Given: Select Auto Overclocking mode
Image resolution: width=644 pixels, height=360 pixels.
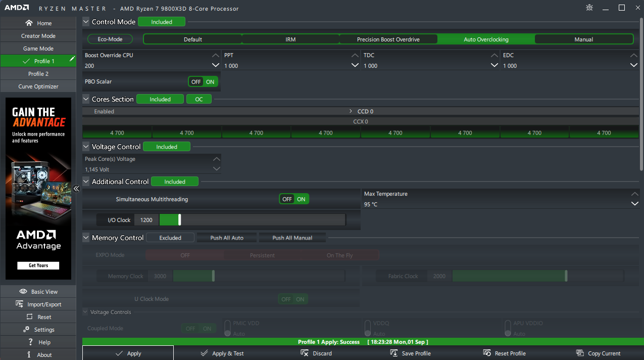Looking at the screenshot, I should click(486, 39).
